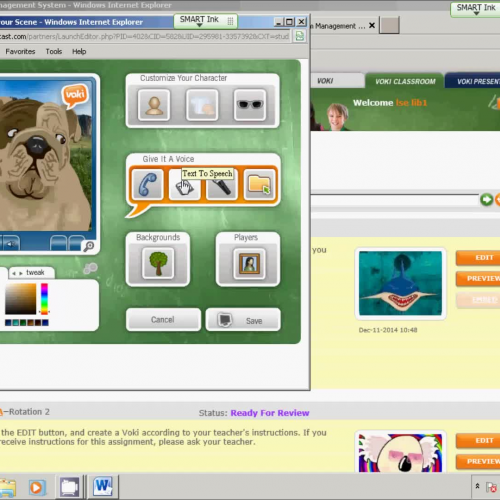
Task: Click PREVIEW for the shark Voki
Action: coord(478,279)
